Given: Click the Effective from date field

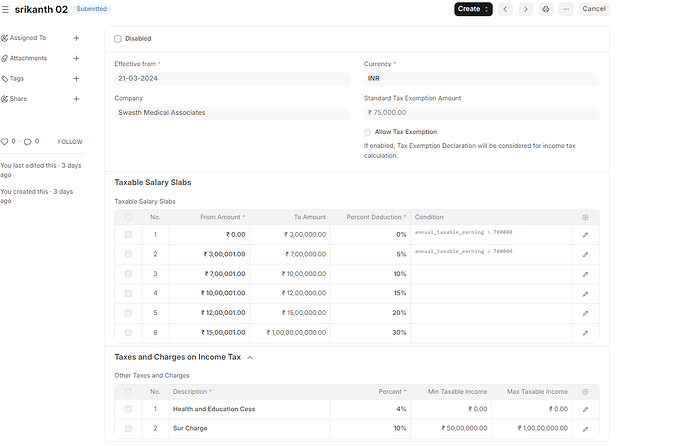Looking at the screenshot, I should point(232,79).
